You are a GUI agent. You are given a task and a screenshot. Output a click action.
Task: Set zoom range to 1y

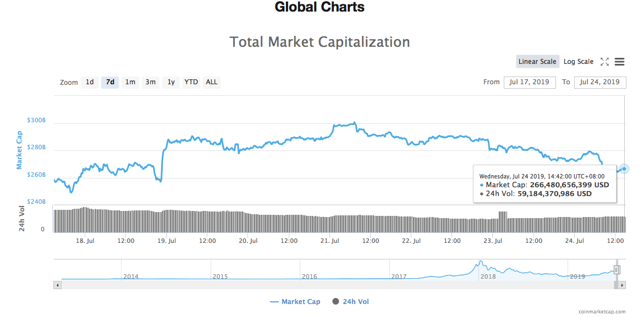point(171,83)
